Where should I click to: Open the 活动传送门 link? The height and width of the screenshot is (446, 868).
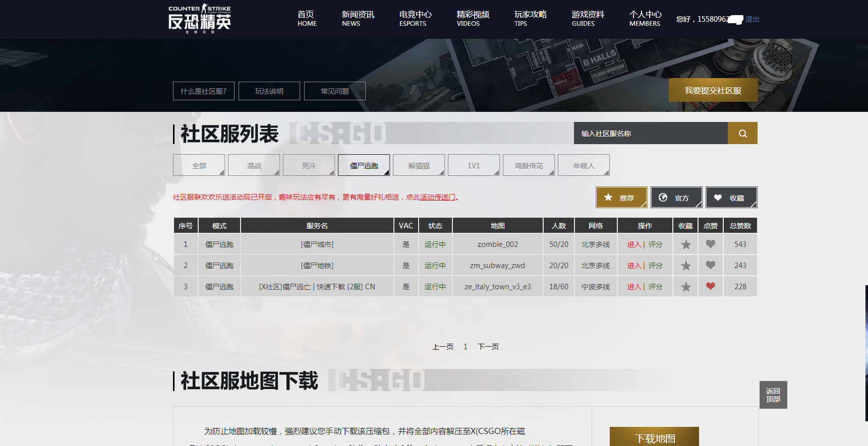tap(438, 197)
